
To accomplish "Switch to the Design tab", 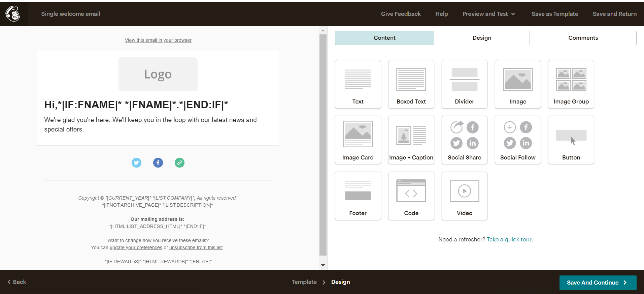I will pyautogui.click(x=482, y=38).
